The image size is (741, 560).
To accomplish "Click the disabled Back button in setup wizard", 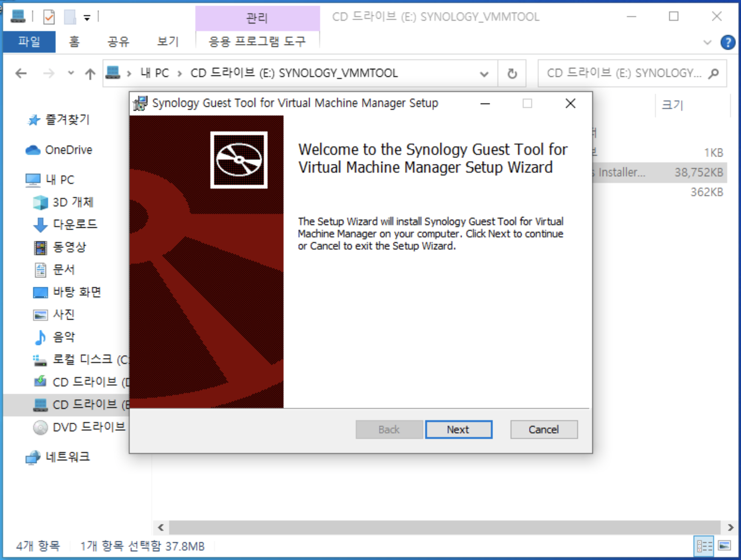I will (x=389, y=429).
